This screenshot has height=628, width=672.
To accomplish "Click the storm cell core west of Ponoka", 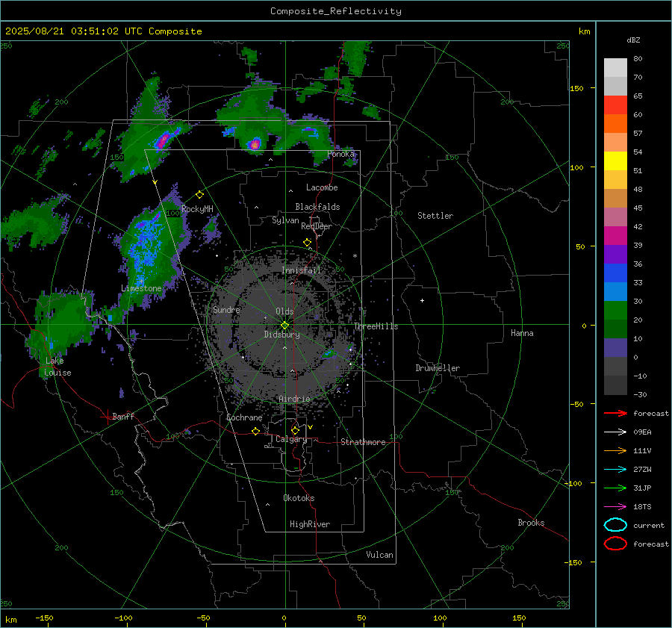I will (255, 144).
